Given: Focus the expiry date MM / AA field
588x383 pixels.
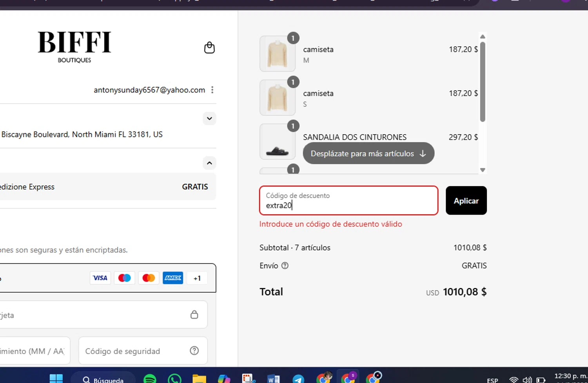Looking at the screenshot, I should 35,351.
